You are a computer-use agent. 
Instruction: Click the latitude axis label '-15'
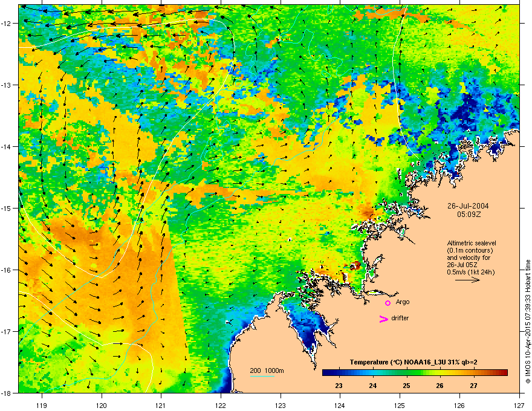pos(6,208)
